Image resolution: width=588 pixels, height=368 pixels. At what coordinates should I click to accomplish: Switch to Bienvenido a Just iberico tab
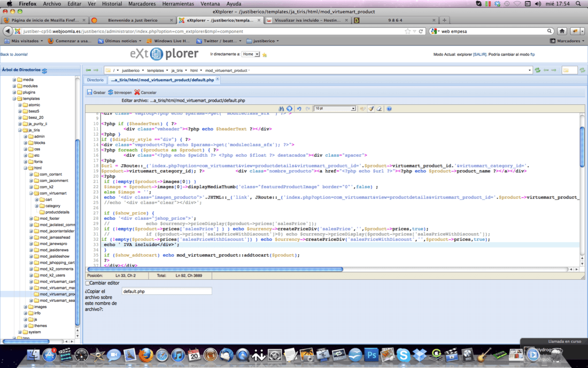pos(133,20)
